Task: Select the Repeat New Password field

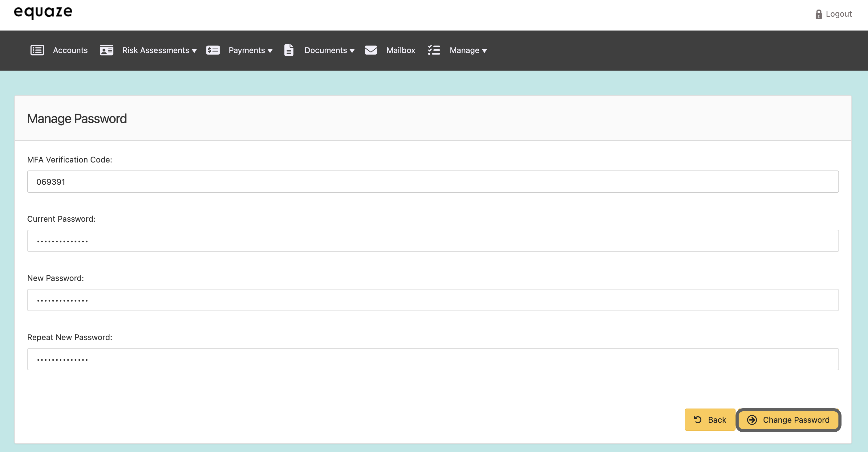Action: (433, 359)
